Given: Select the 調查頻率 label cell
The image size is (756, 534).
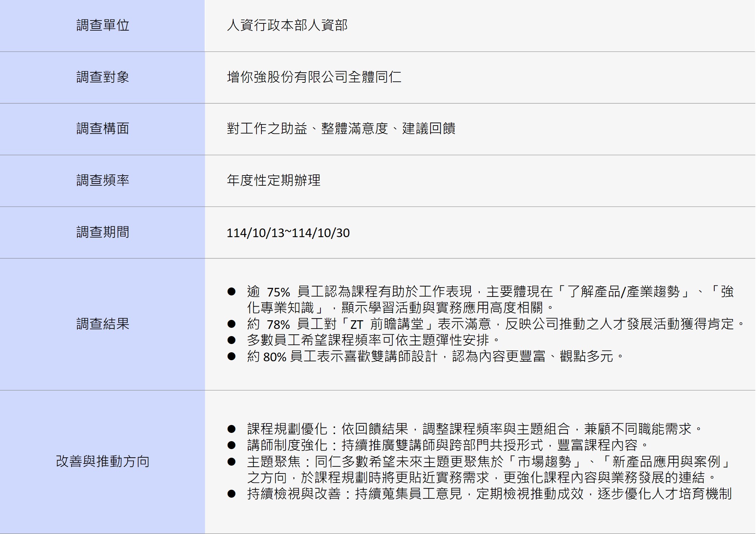Looking at the screenshot, I should (103, 180).
